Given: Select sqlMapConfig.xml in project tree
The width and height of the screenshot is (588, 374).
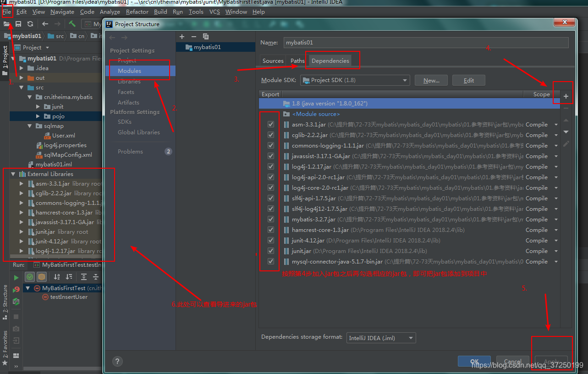Looking at the screenshot, I should click(x=68, y=155).
